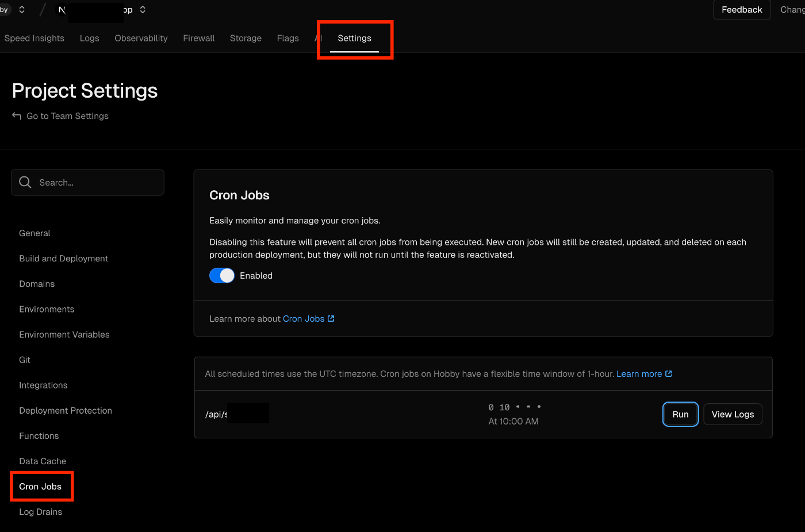Select the Storage tab
Viewport: 805px width, 532px height.
[246, 38]
